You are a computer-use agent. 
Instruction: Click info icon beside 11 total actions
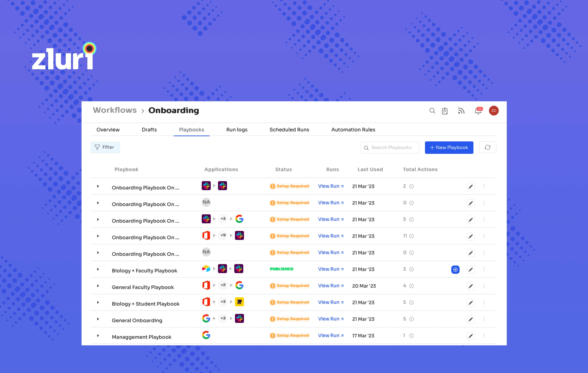411,236
